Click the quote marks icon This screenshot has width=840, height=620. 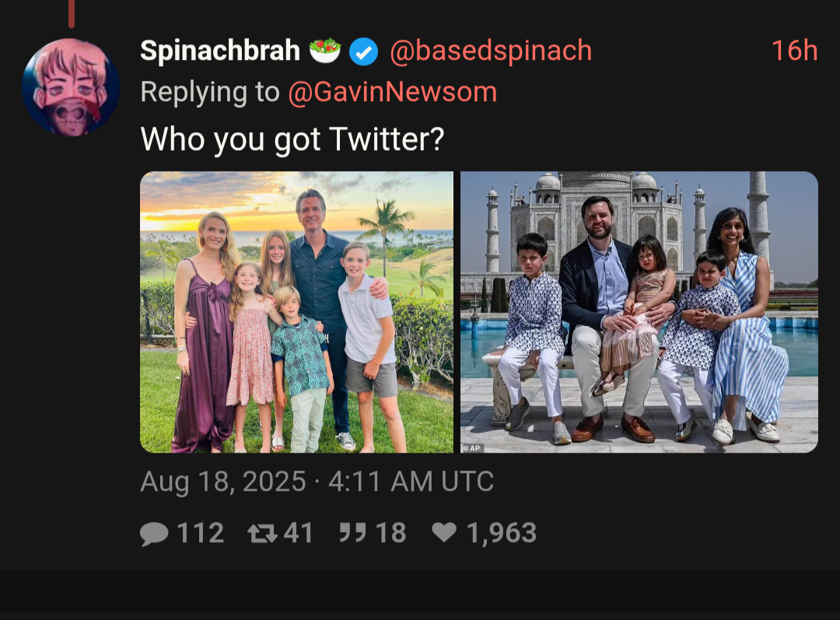click(352, 533)
